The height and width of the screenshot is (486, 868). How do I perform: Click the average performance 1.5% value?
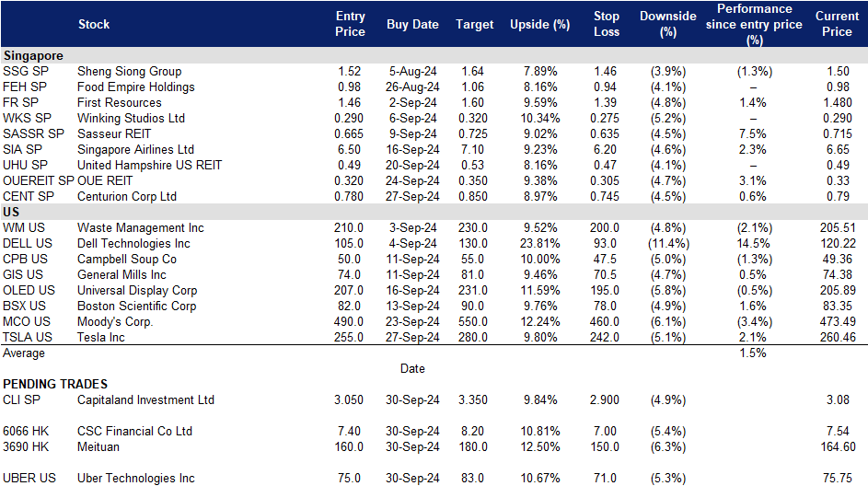[x=753, y=353]
